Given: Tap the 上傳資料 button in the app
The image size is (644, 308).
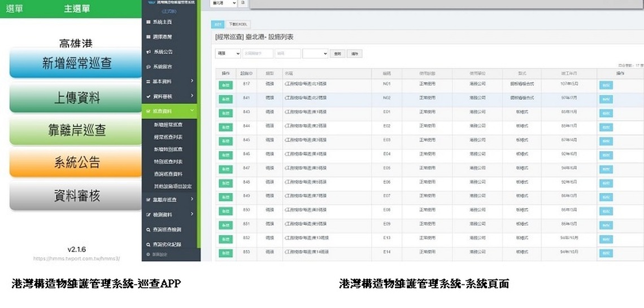Looking at the screenshot, I should (x=76, y=98).
